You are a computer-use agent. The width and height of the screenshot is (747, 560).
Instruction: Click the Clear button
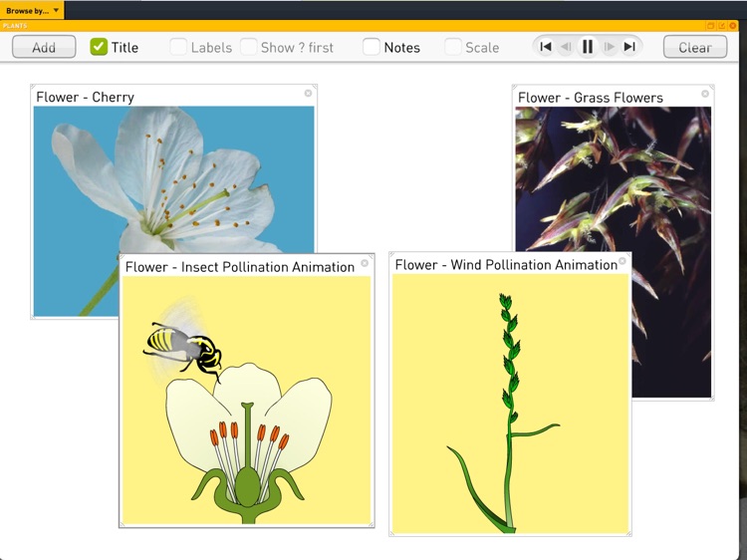(x=695, y=47)
